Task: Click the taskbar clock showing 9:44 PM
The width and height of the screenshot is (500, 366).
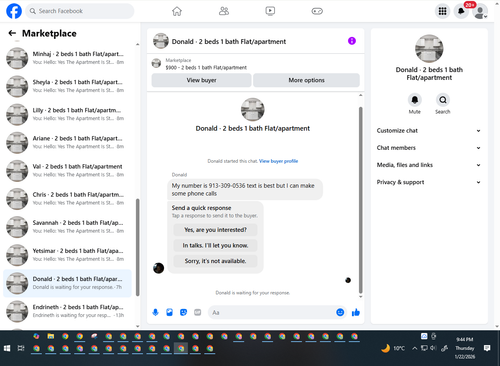Action: [x=465, y=348]
